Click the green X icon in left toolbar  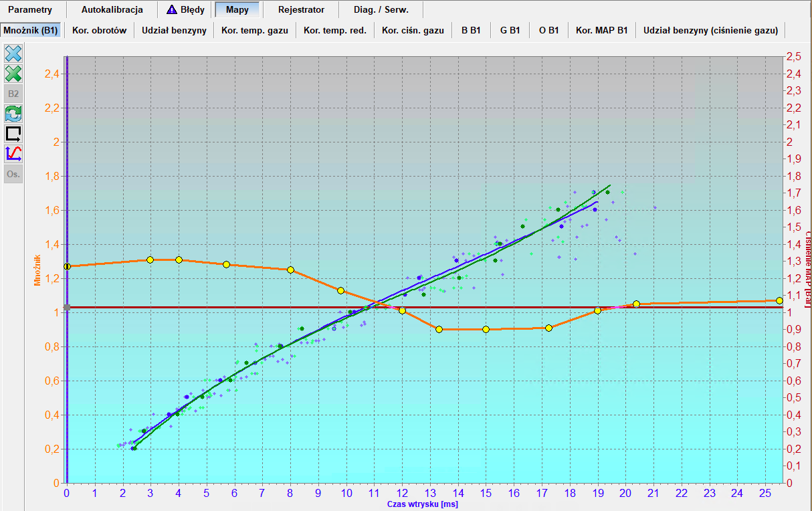(13, 74)
